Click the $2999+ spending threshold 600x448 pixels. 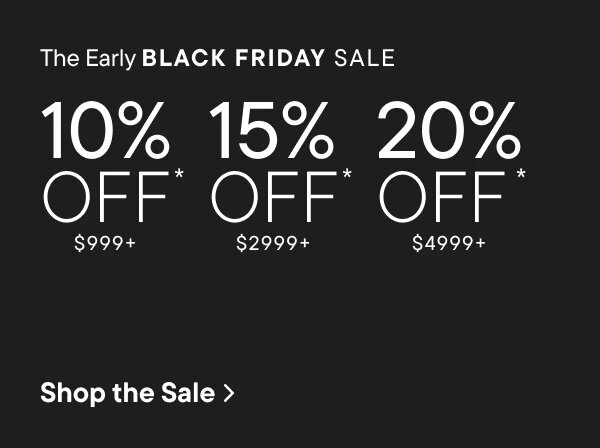[273, 242]
